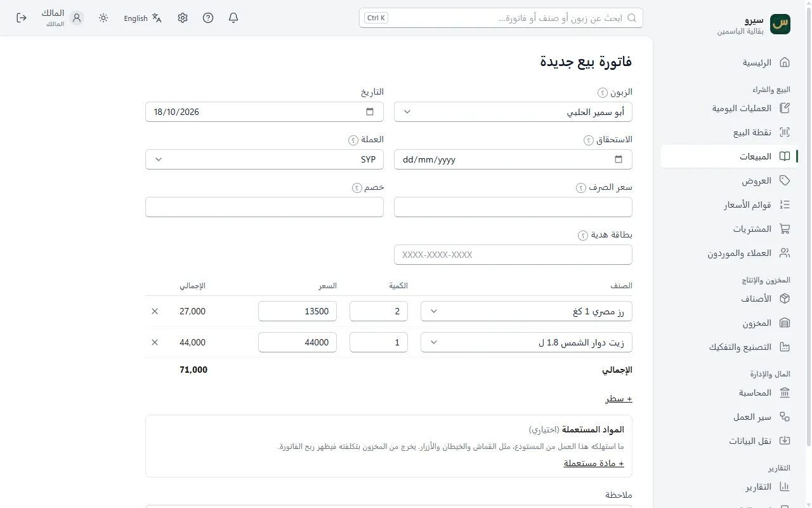Open help with the question mark icon
This screenshot has width=812, height=508.
point(208,18)
